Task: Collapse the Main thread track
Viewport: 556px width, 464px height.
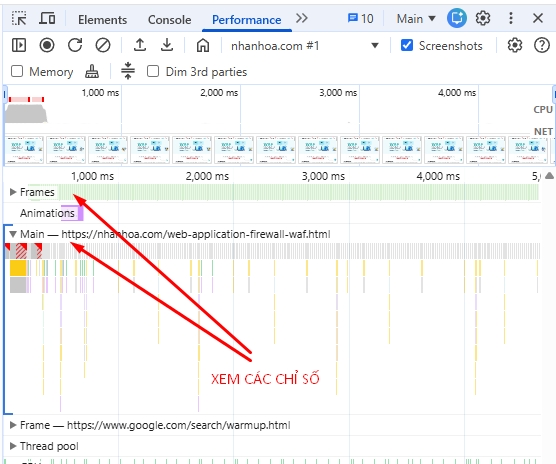Action: [x=13, y=234]
